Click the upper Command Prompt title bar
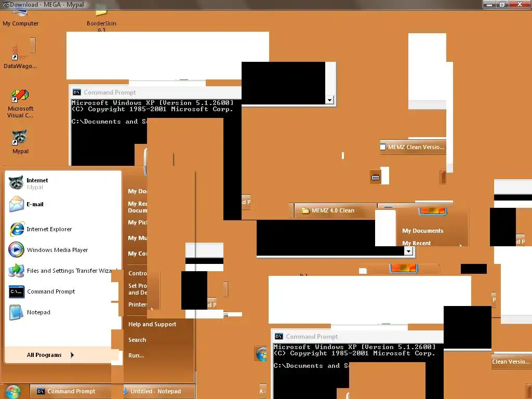Viewport: 532px width, 399px height. [155, 92]
